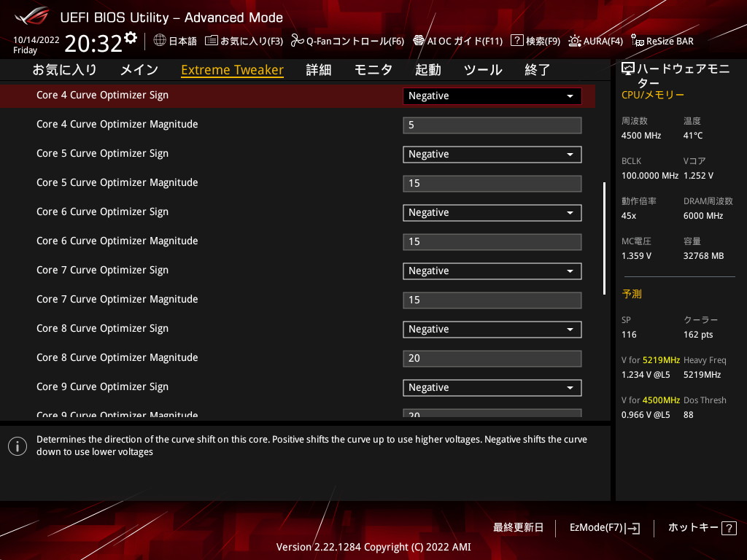Click the hardware monitor icon
Viewport: 747px width, 560px height.
click(x=628, y=69)
